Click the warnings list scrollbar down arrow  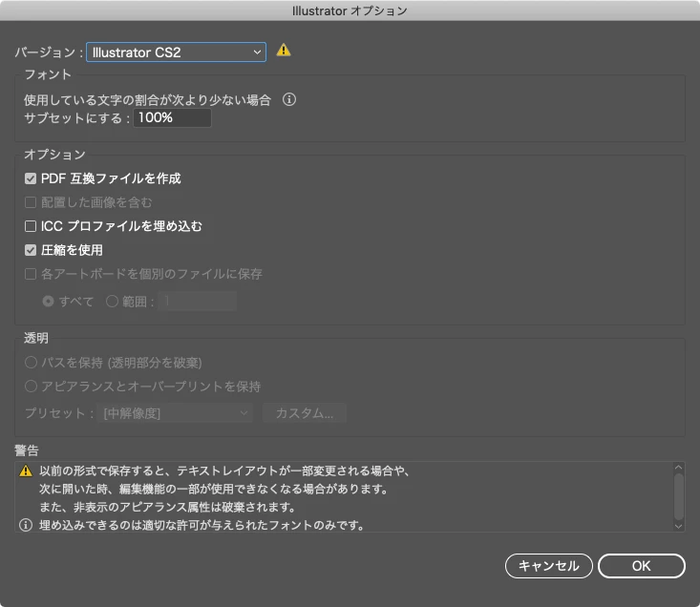click(679, 526)
